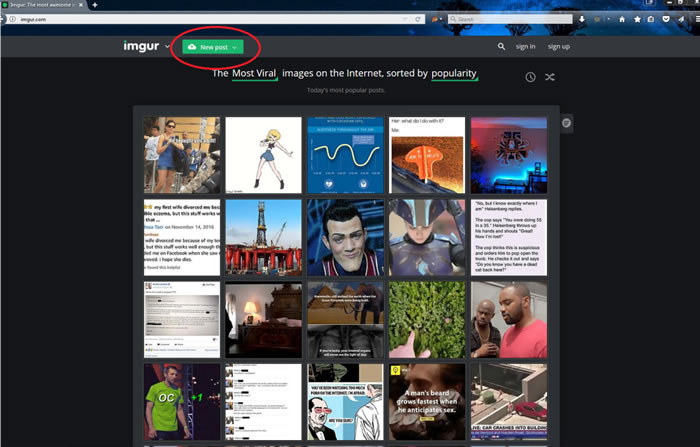Click the chat bubble icon beside gallery
This screenshot has width=700, height=447.
pyautogui.click(x=567, y=123)
